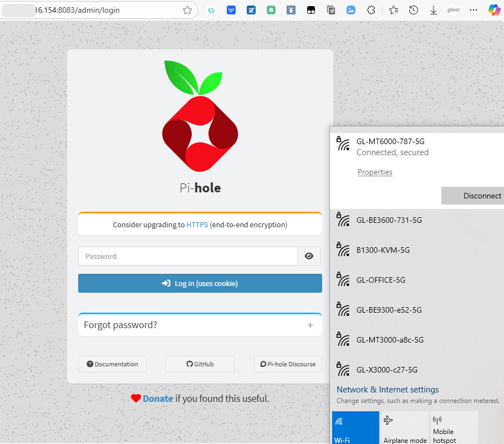The height and width of the screenshot is (444, 504).
Task: Click the Password input field
Action: coord(187,256)
